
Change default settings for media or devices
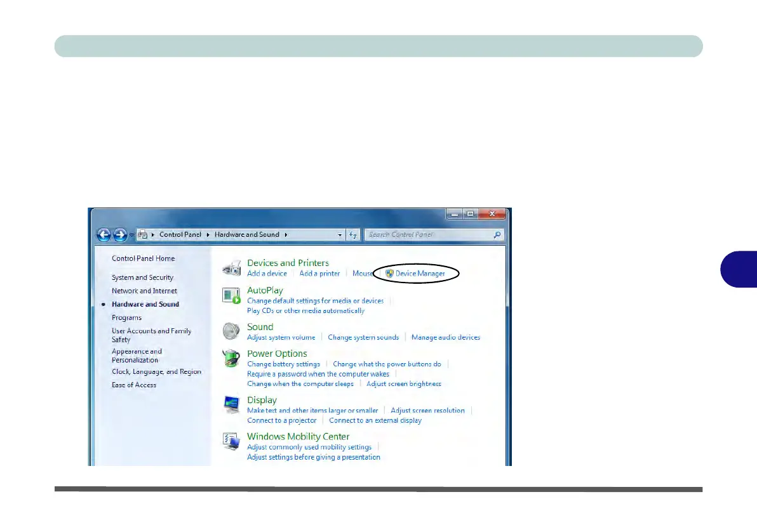(x=315, y=301)
